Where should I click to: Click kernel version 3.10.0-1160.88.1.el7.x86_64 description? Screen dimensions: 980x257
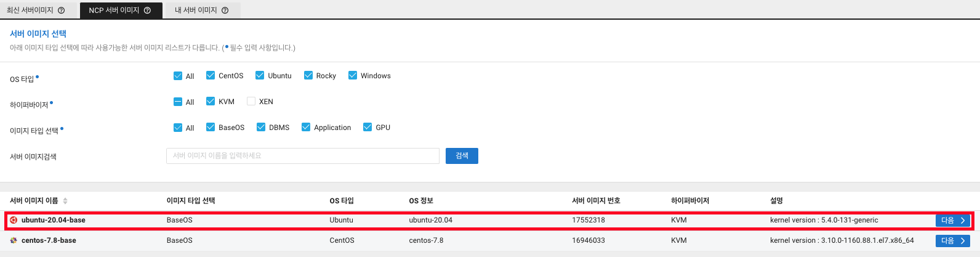pyautogui.click(x=842, y=240)
